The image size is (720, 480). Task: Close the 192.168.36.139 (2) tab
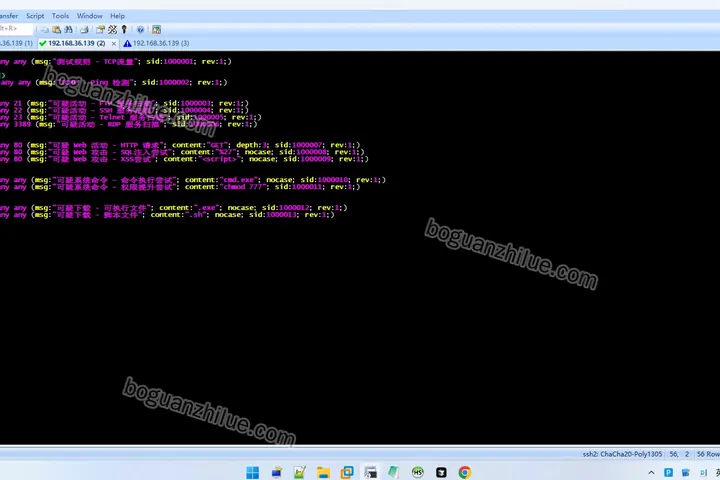pos(114,44)
